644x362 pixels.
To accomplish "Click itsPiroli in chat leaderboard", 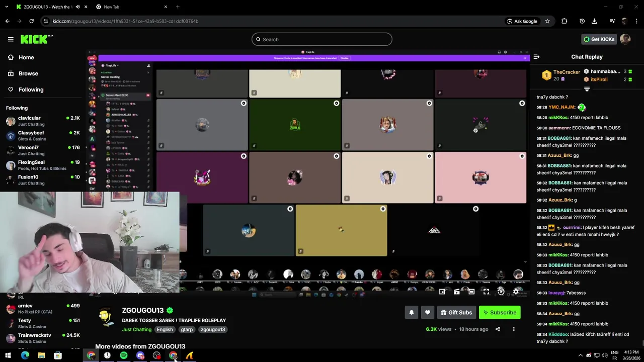I will pyautogui.click(x=599, y=79).
